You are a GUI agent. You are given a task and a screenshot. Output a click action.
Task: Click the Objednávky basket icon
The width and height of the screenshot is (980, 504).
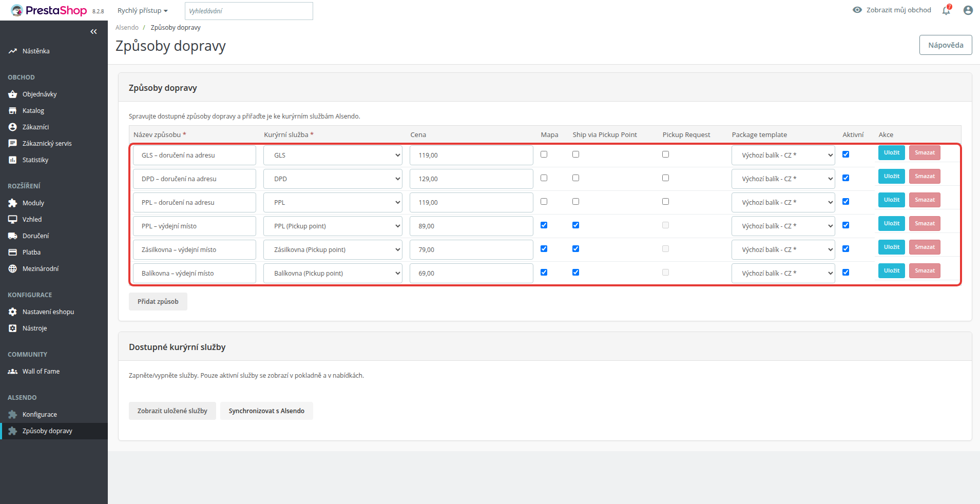click(x=13, y=94)
